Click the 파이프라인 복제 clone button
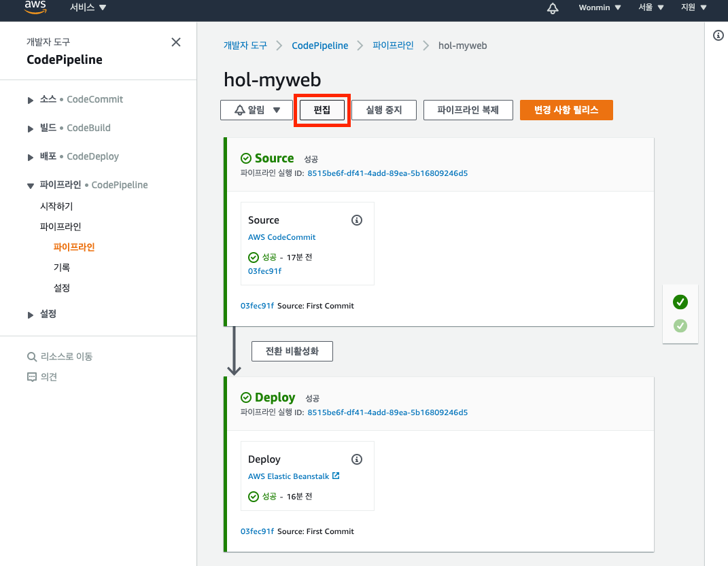 click(x=468, y=110)
